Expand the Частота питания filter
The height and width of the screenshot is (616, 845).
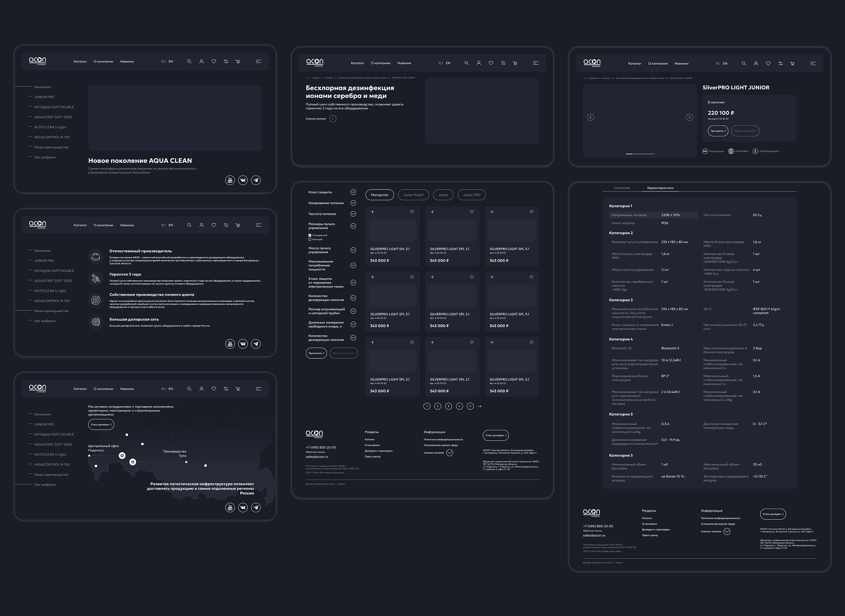point(353,214)
